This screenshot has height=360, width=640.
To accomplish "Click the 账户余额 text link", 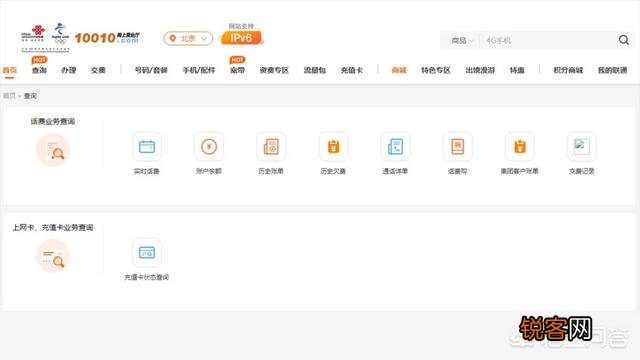I will tap(209, 171).
